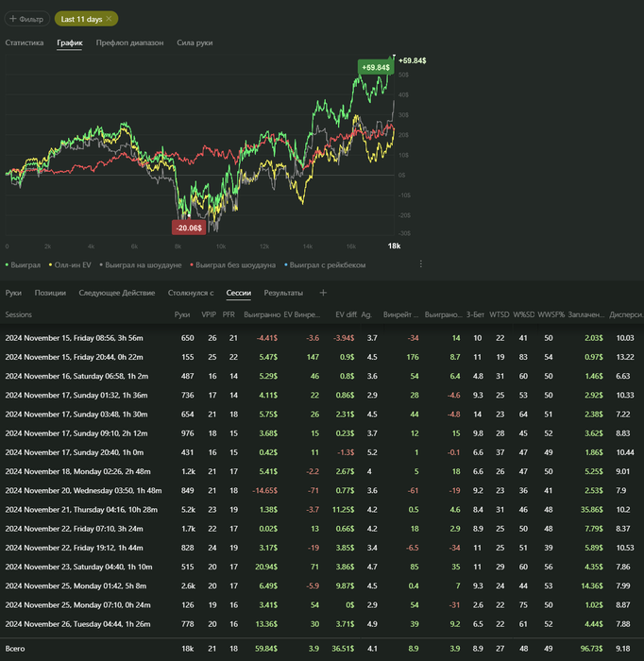Select session November 15, Friday 08:56
The image size is (644, 661).
click(322, 338)
